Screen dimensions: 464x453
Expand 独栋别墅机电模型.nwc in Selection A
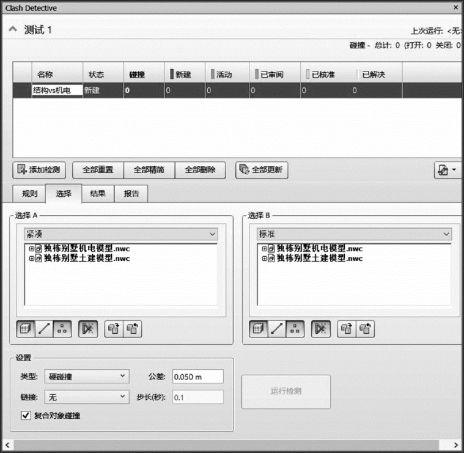click(31, 248)
